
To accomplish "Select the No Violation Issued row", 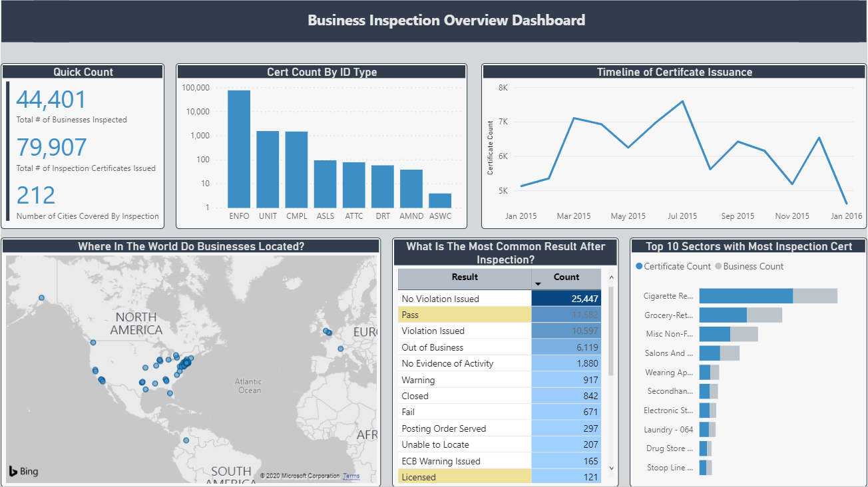I will [x=465, y=299].
